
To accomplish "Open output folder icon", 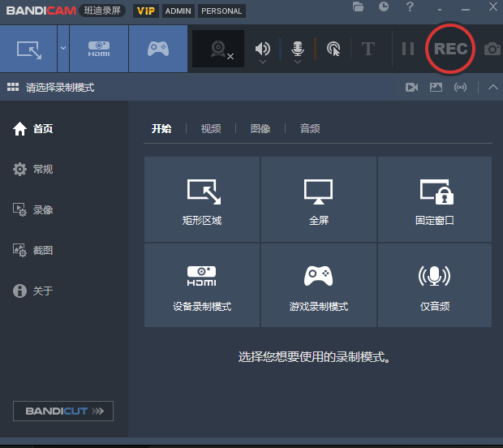I will pos(358,6).
